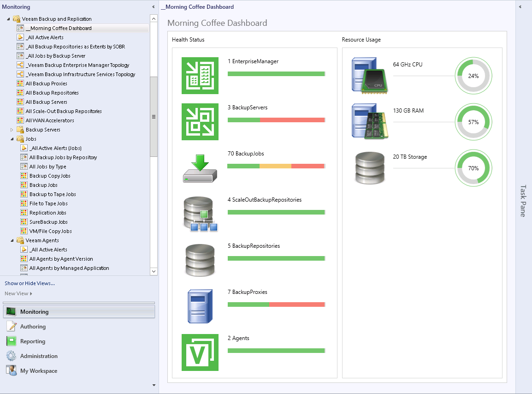Click the All Jobs by Type dashboard icon
The height and width of the screenshot is (394, 532).
point(24,167)
